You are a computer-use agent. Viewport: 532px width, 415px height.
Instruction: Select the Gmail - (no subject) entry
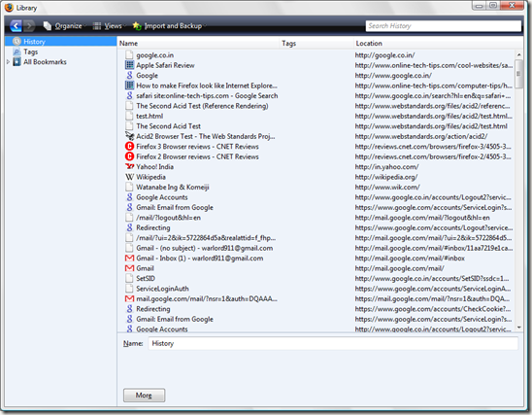point(204,248)
